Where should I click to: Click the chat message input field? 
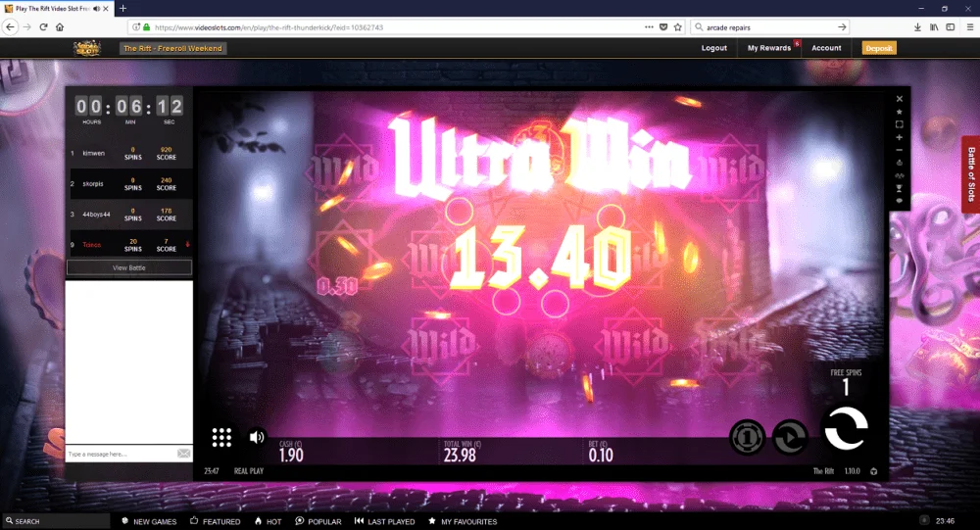click(x=121, y=454)
